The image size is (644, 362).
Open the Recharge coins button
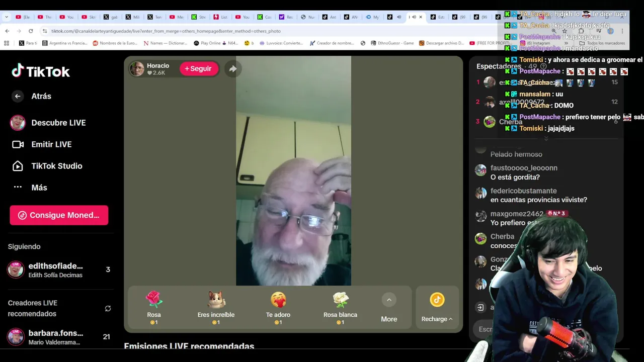(437, 308)
